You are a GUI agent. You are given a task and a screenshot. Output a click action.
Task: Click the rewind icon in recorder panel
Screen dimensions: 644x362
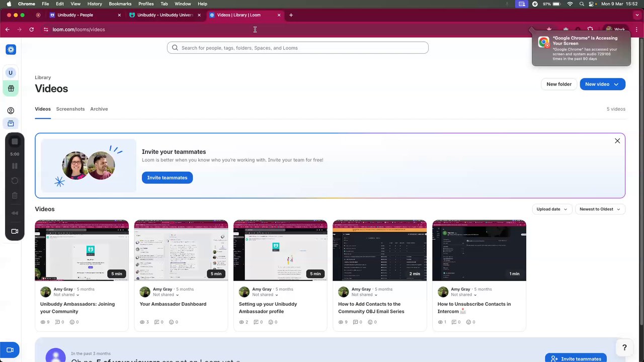click(15, 213)
